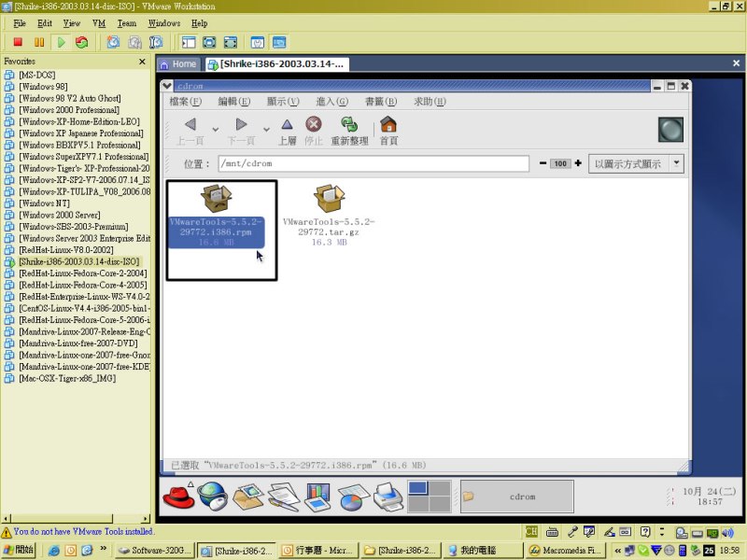The height and width of the screenshot is (560, 747).
Task: Open the printer manager icon in panel
Action: pyautogui.click(x=388, y=497)
